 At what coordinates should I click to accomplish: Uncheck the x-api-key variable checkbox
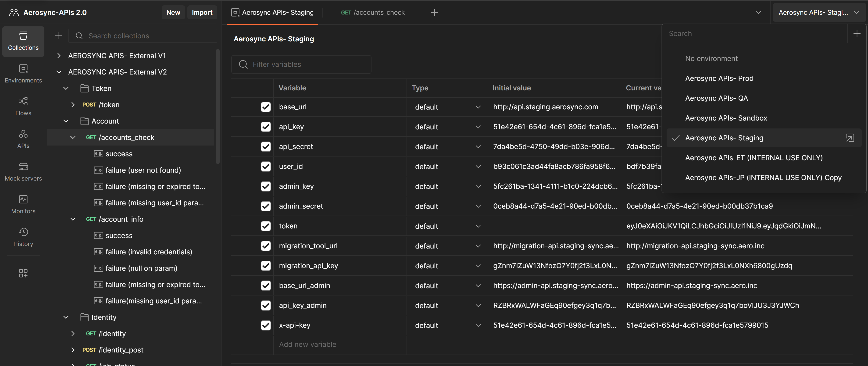(265, 325)
